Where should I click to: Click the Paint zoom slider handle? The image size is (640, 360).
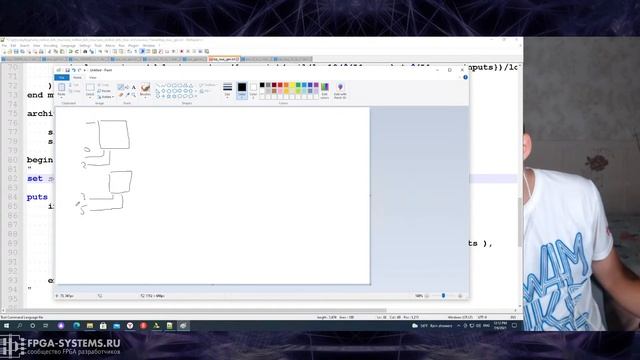coord(443,296)
